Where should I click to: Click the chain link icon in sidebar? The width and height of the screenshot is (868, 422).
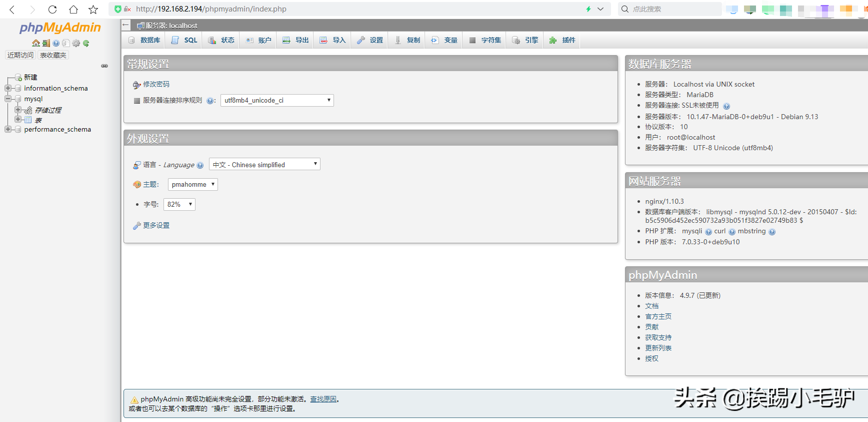[104, 66]
